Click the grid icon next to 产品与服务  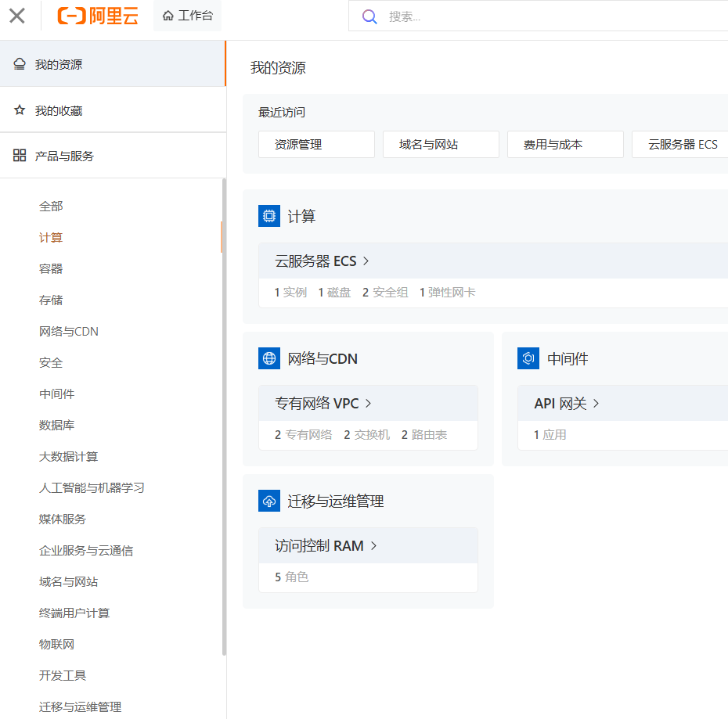(x=20, y=155)
